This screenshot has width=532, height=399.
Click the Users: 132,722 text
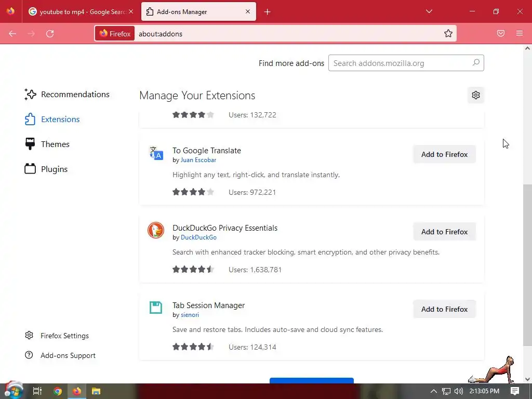click(252, 115)
